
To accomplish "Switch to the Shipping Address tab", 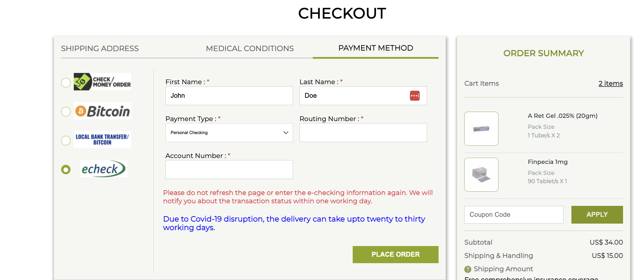I will [x=100, y=48].
